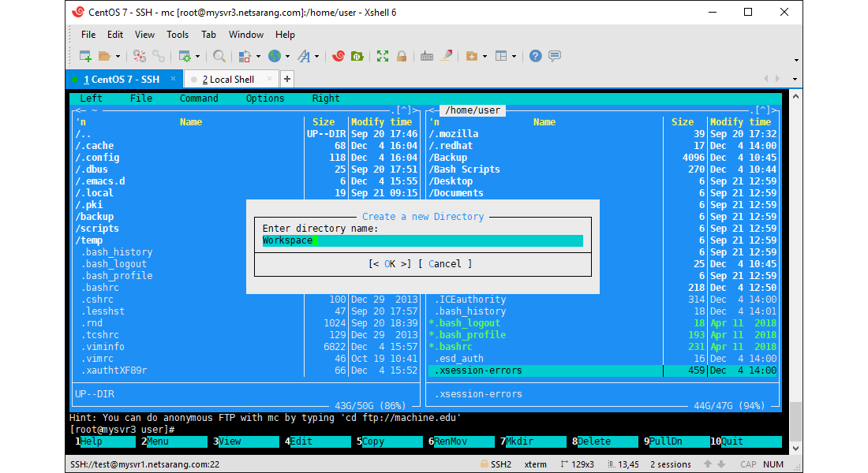Click the Find magnifier icon
This screenshot has height=473, width=868.
point(219,56)
